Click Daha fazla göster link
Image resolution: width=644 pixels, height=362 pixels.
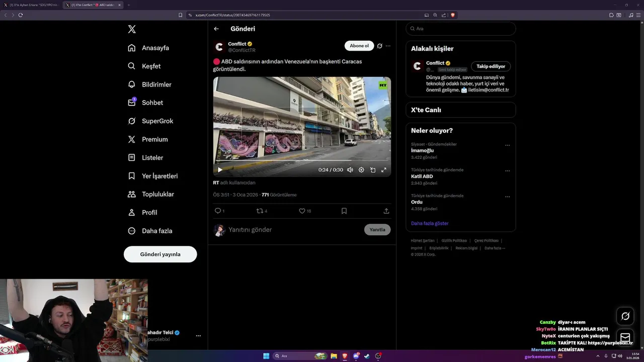coord(430,223)
